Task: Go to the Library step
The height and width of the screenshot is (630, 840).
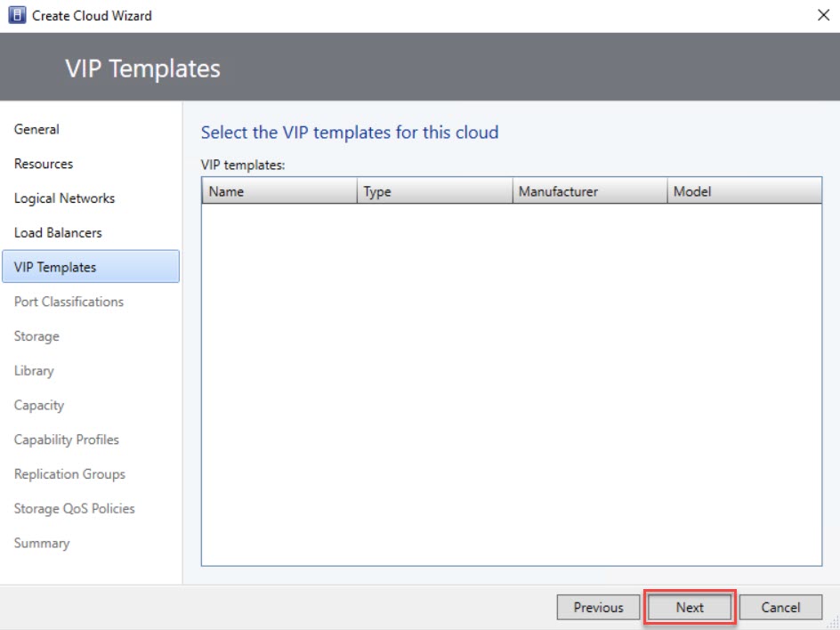Action: (x=34, y=370)
